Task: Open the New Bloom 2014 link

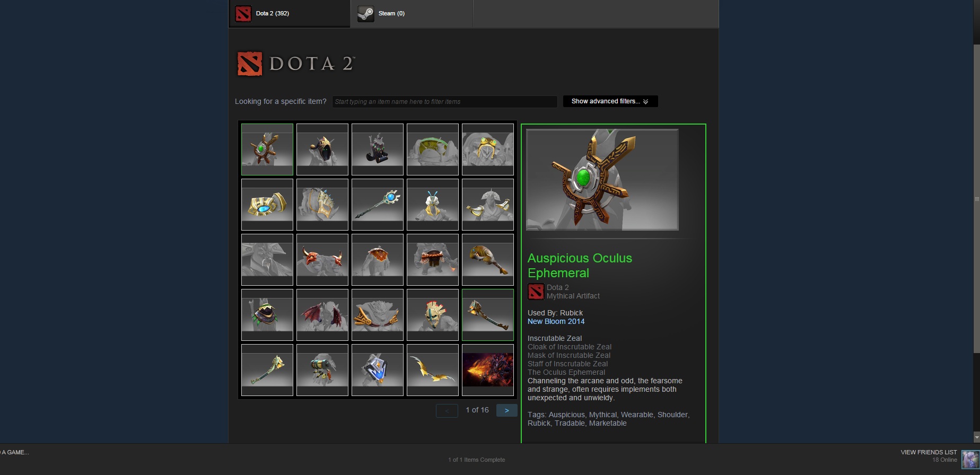Action: point(556,321)
